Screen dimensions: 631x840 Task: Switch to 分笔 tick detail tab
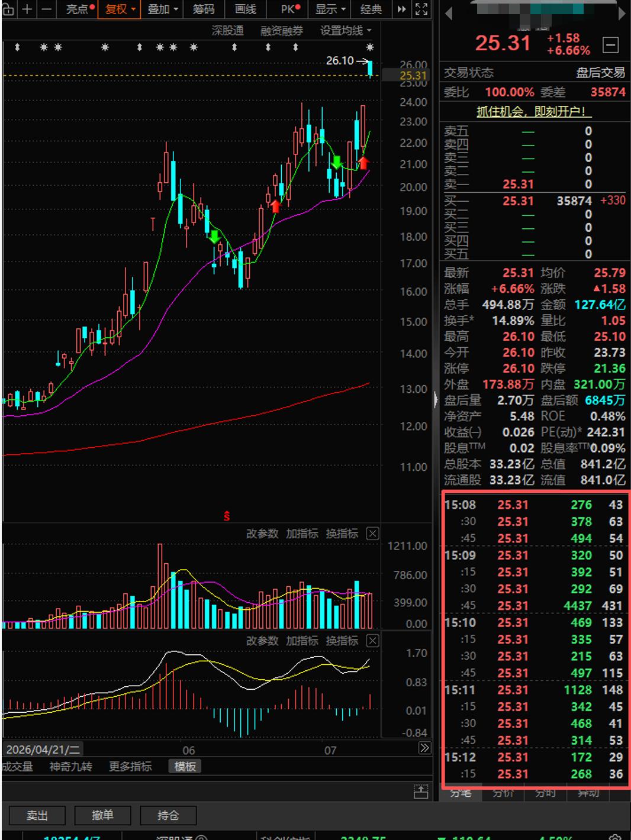point(461,793)
